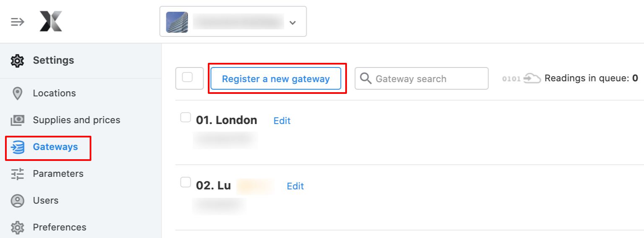Click the Gateway search input field

(x=422, y=78)
